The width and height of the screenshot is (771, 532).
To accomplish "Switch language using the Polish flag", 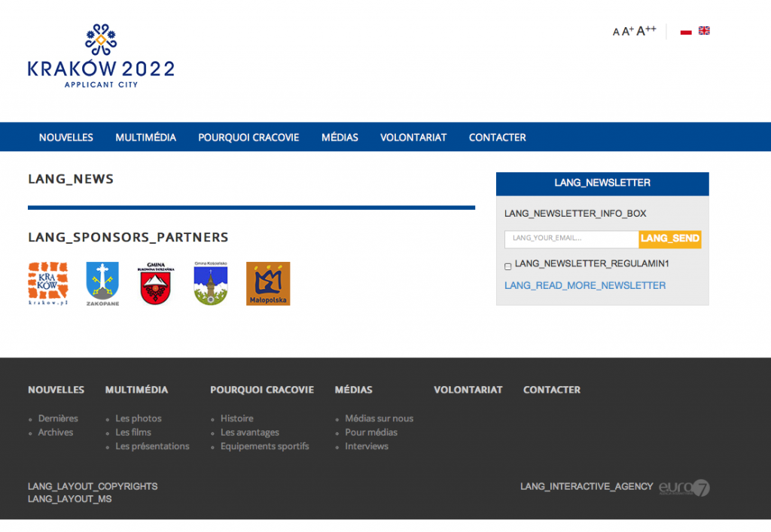I will pyautogui.click(x=686, y=32).
